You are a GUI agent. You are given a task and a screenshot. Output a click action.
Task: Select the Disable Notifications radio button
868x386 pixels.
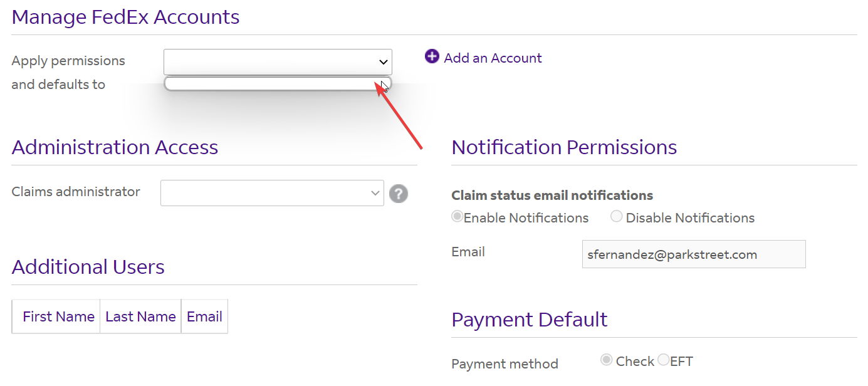[617, 217]
